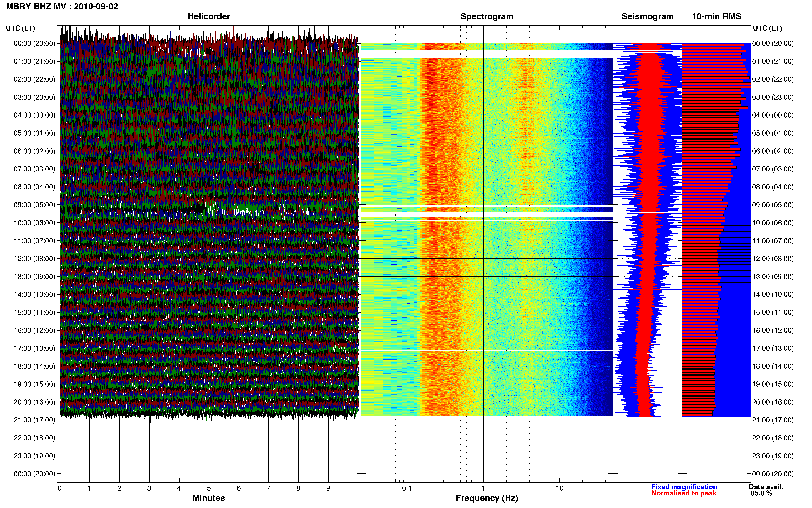Click the Helicorder panel heading

pyautogui.click(x=209, y=16)
